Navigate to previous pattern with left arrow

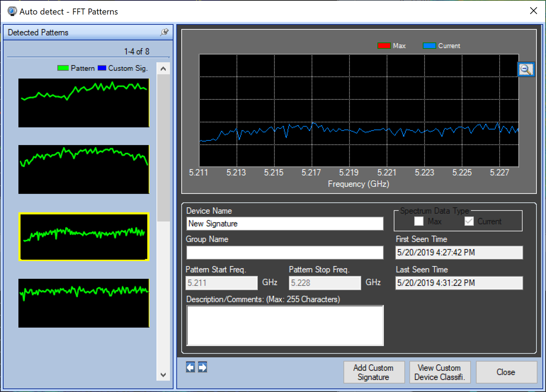pyautogui.click(x=190, y=367)
